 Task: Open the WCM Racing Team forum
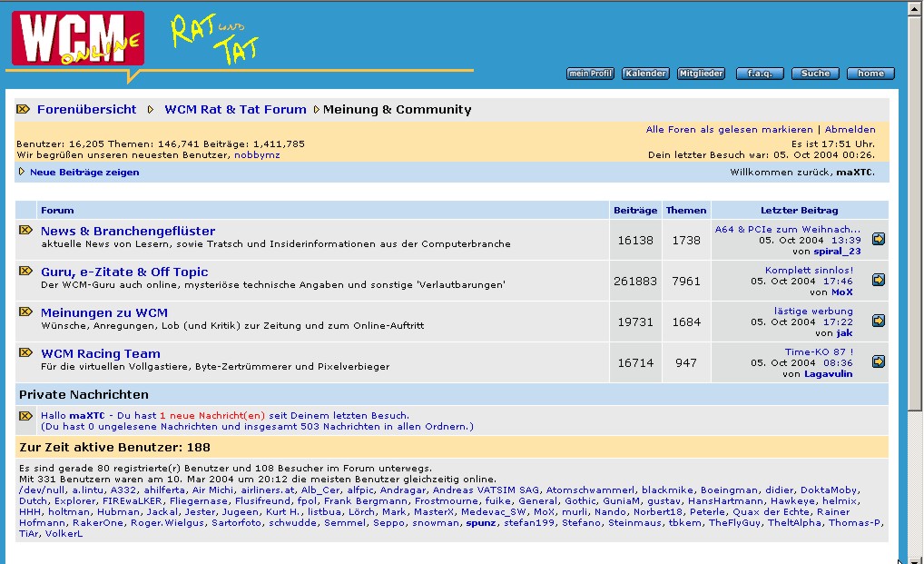(x=101, y=353)
